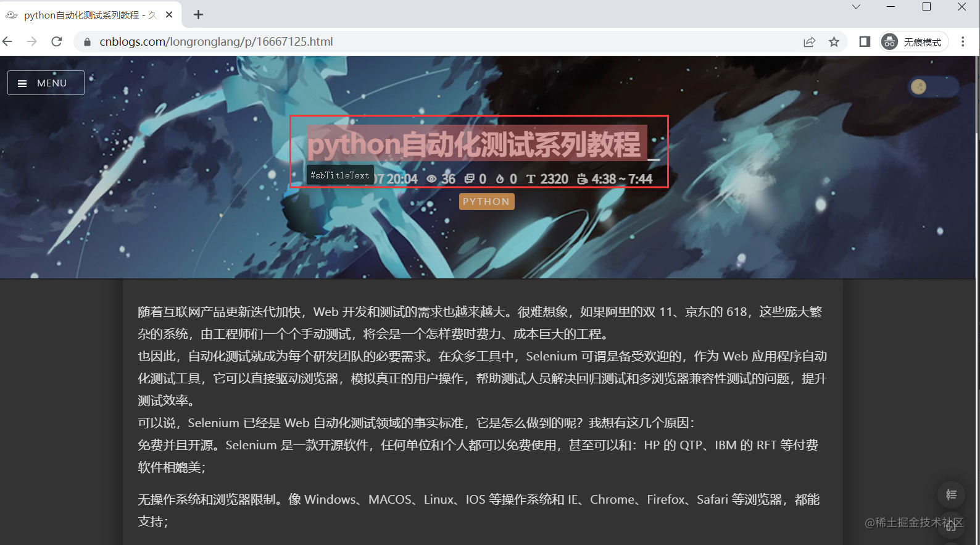Click the line starting 免费并且开源
980x545 pixels.
pos(478,456)
